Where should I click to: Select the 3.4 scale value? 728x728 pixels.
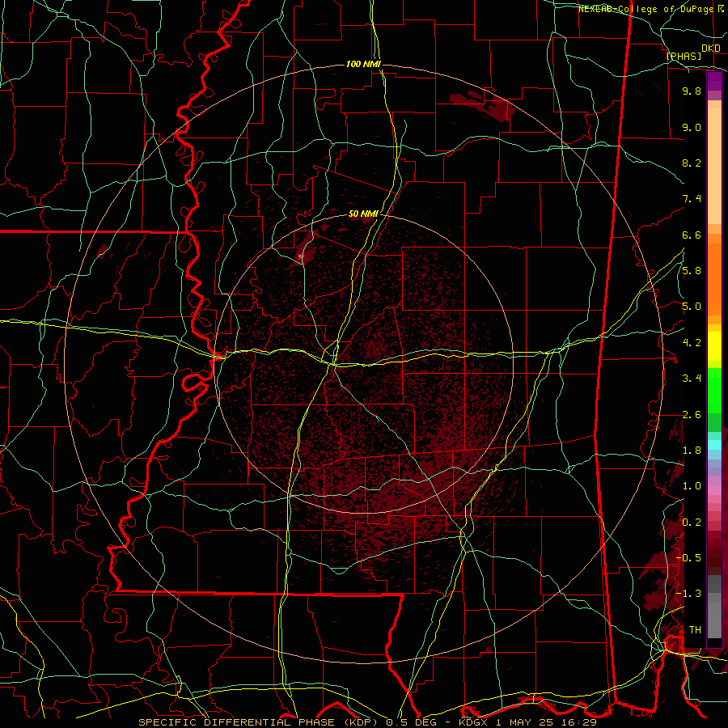click(x=692, y=379)
